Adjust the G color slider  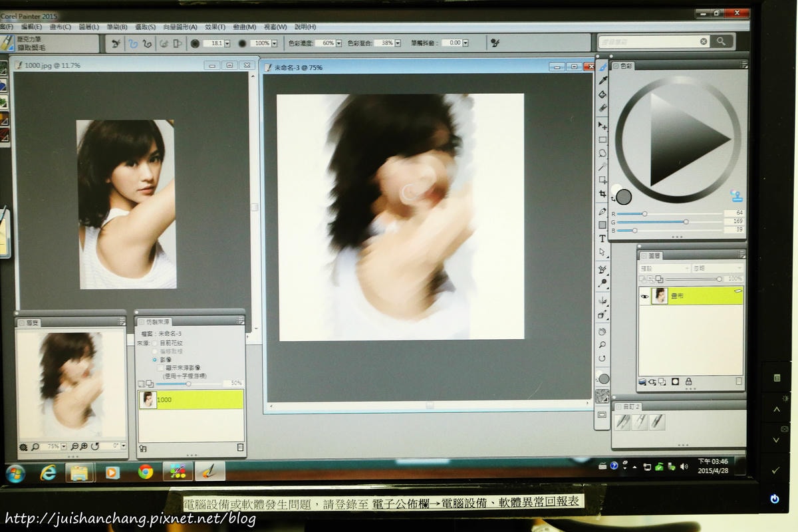pyautogui.click(x=686, y=221)
